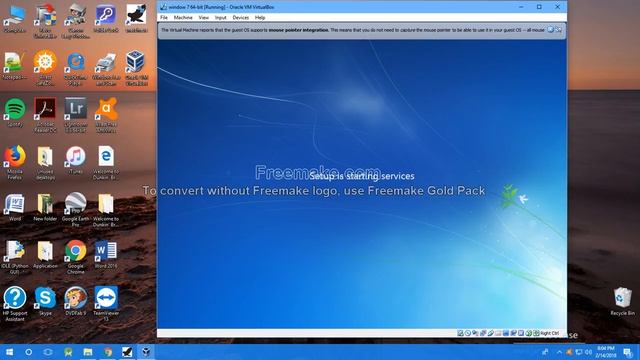The image size is (640, 360).
Task: Select the Notepad++ desktop shortcut
Action: tap(15, 65)
